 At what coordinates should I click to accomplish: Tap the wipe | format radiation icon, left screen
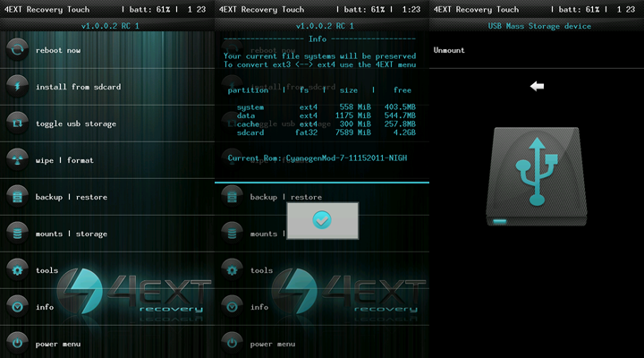tap(17, 160)
